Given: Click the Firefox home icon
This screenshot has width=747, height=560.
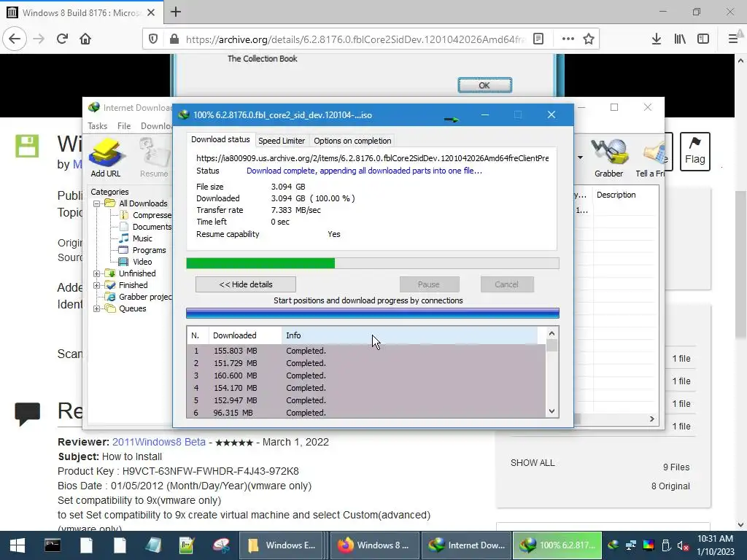Looking at the screenshot, I should (x=85, y=39).
